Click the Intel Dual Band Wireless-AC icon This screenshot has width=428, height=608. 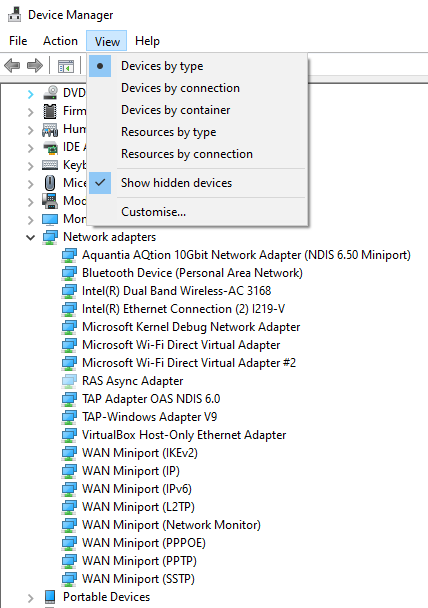click(69, 291)
